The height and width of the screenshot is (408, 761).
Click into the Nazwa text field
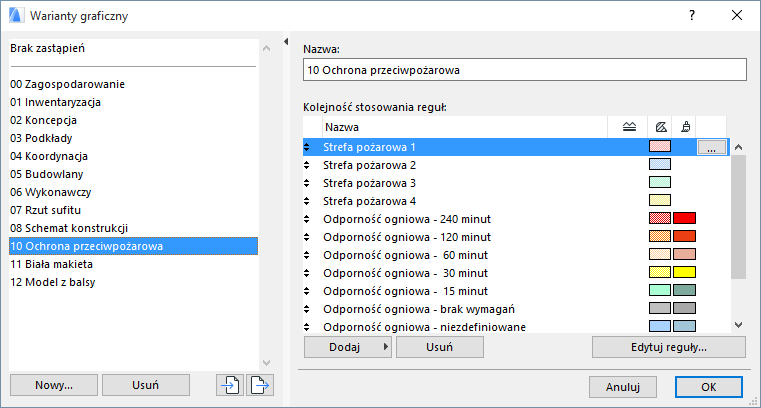click(524, 71)
